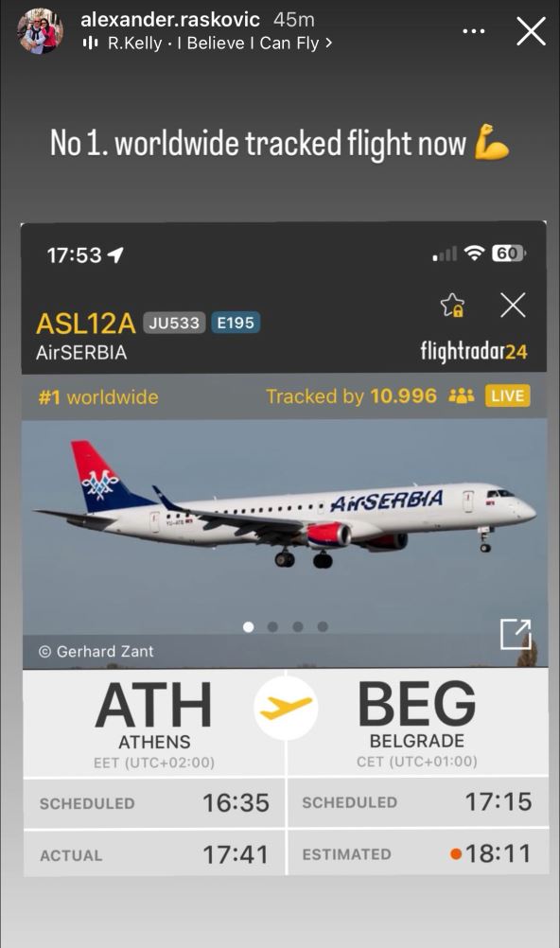Open the three-dot story options menu
The image size is (560, 948).
click(x=474, y=31)
